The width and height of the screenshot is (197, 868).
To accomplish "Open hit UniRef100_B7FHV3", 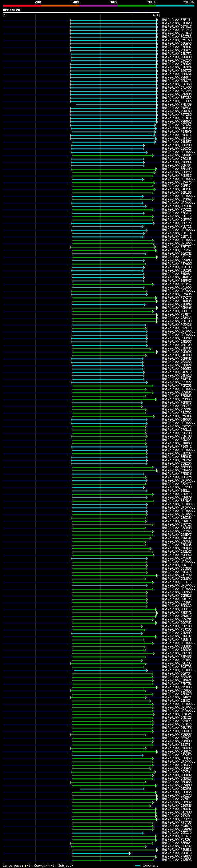I will 176,23.
